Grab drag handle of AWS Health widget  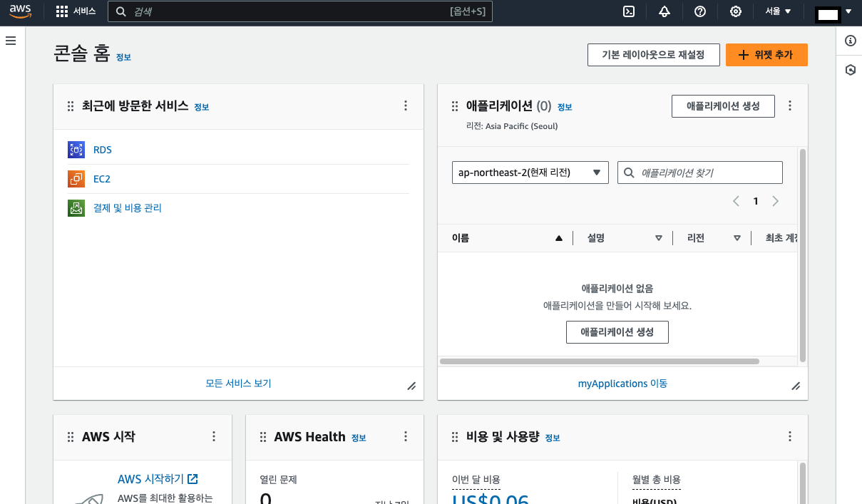tap(262, 437)
